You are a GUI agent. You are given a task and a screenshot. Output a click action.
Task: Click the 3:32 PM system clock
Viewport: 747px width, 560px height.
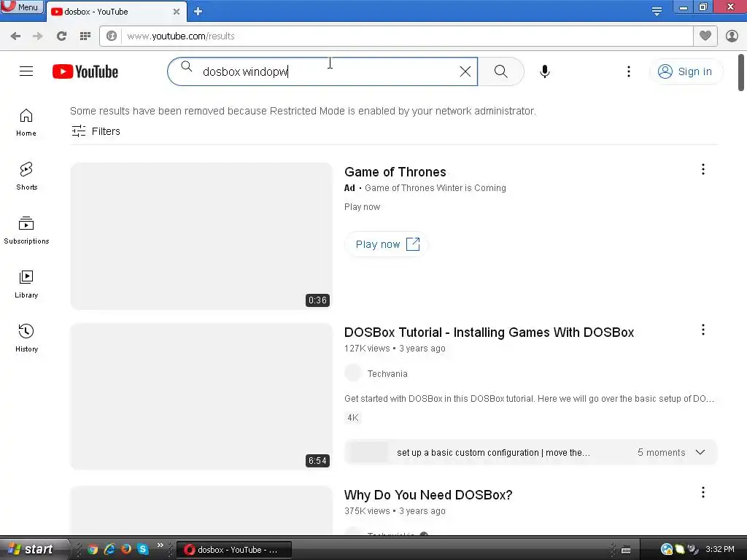[720, 549]
